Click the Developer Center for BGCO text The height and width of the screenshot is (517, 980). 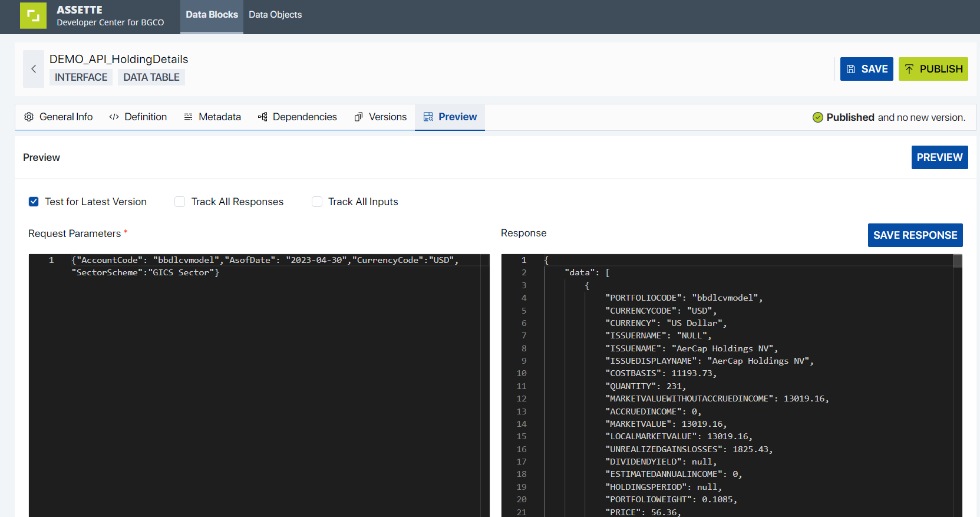point(110,22)
